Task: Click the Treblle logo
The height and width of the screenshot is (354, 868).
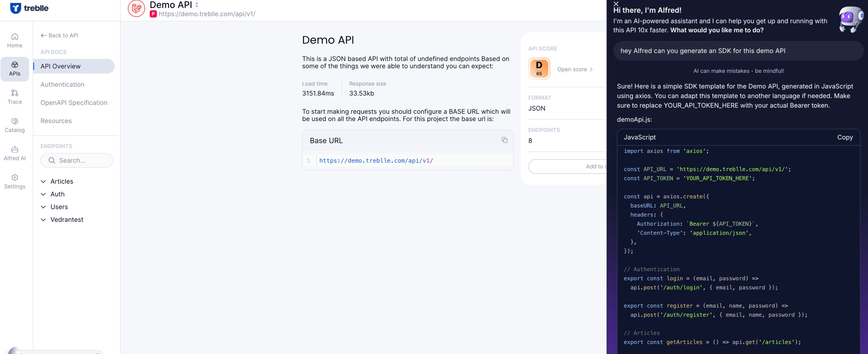Action: [29, 8]
